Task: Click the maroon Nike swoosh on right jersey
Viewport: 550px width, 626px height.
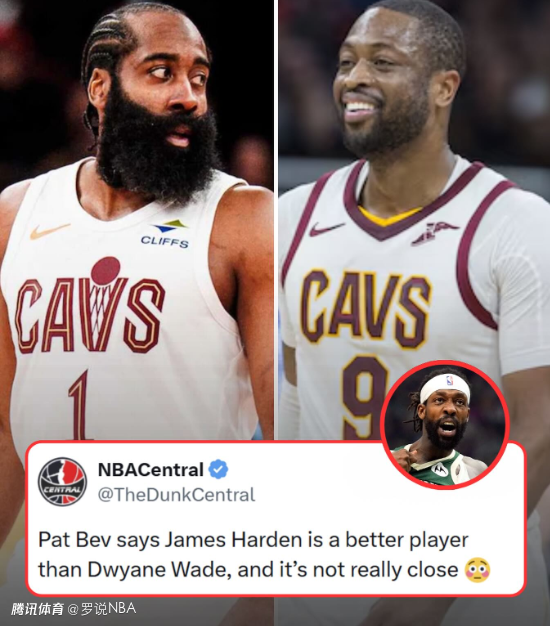Action: pos(325,230)
